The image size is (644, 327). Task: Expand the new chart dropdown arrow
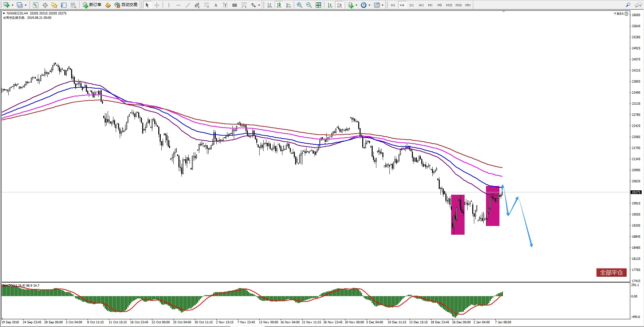[12, 5]
